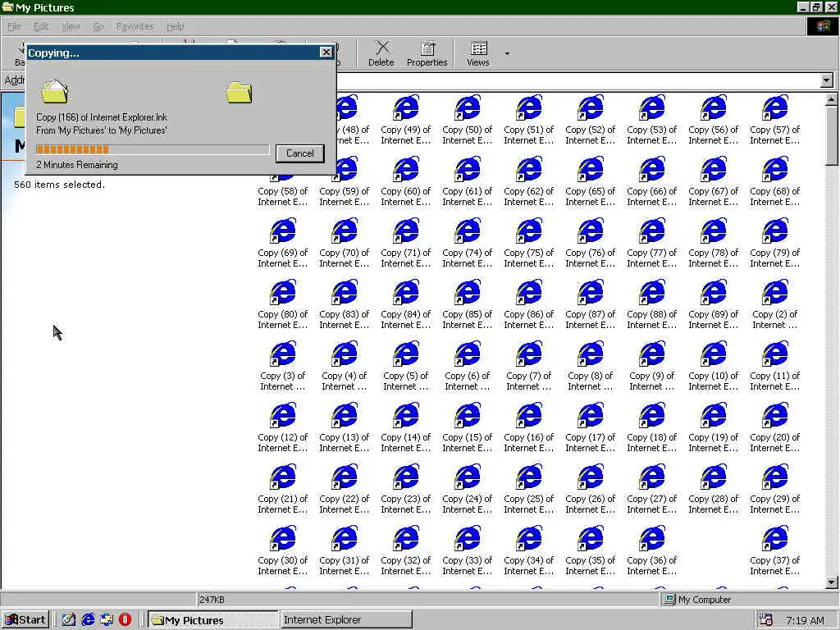Open the Go menu
840x630 pixels.
point(98,26)
